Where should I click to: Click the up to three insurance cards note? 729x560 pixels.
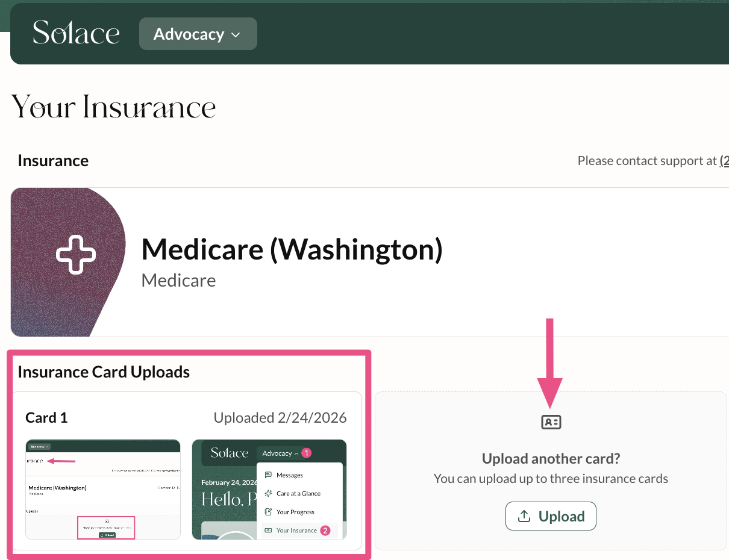coord(551,479)
